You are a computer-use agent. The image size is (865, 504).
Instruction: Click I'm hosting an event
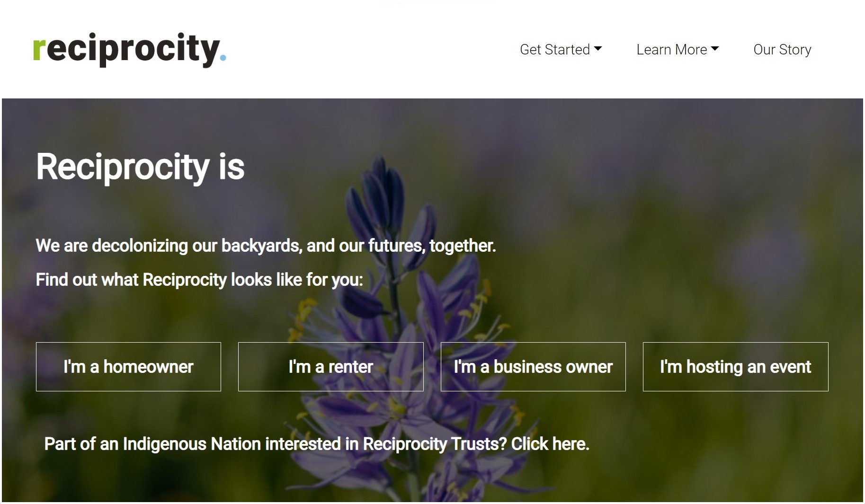click(735, 366)
